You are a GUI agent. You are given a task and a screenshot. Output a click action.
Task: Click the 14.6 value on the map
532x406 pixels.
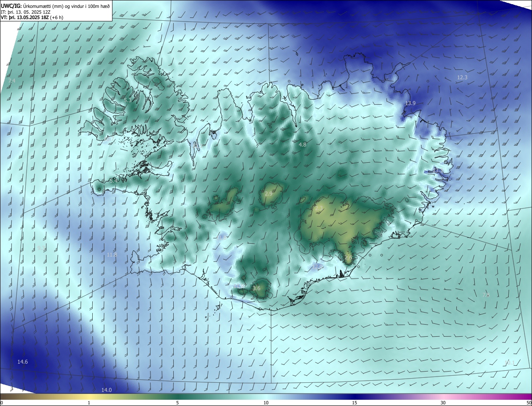point(22,362)
